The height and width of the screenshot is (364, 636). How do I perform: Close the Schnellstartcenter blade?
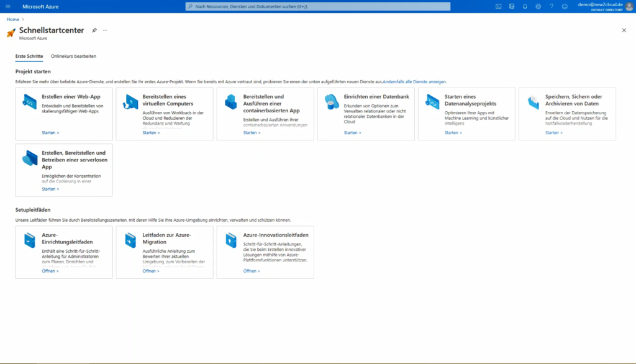click(624, 30)
